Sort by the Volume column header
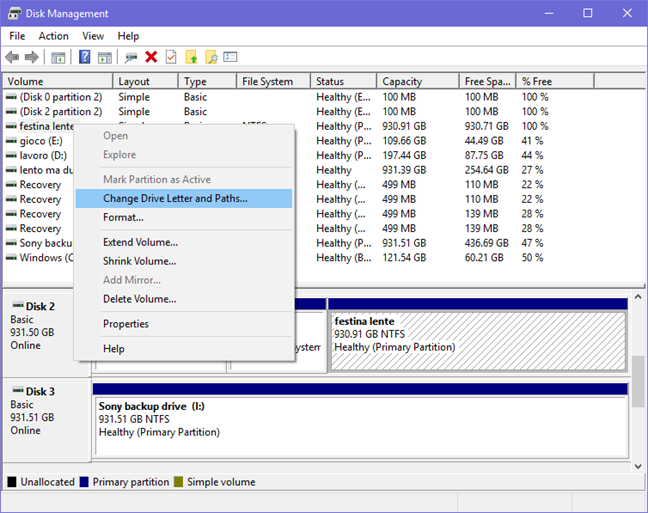Screen dimensions: 648x513 [x=58, y=81]
